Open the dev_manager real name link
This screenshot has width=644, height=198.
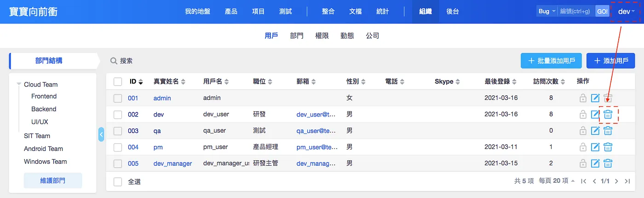point(172,163)
